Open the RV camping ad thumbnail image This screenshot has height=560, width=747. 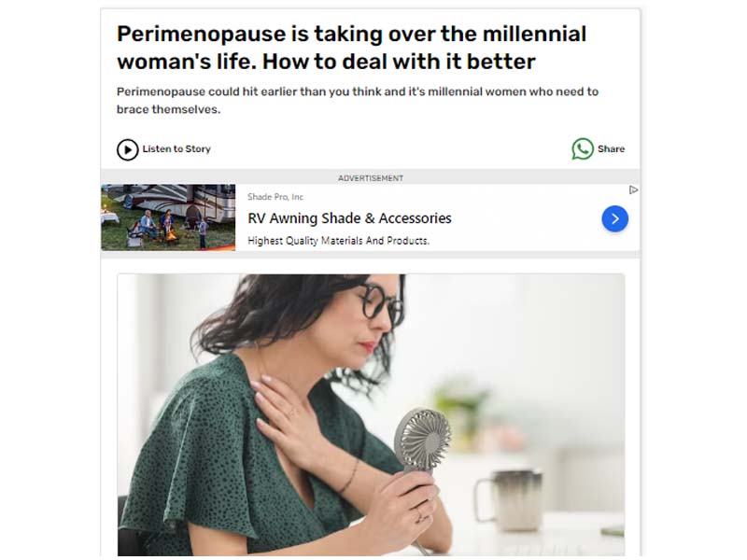[x=168, y=217]
